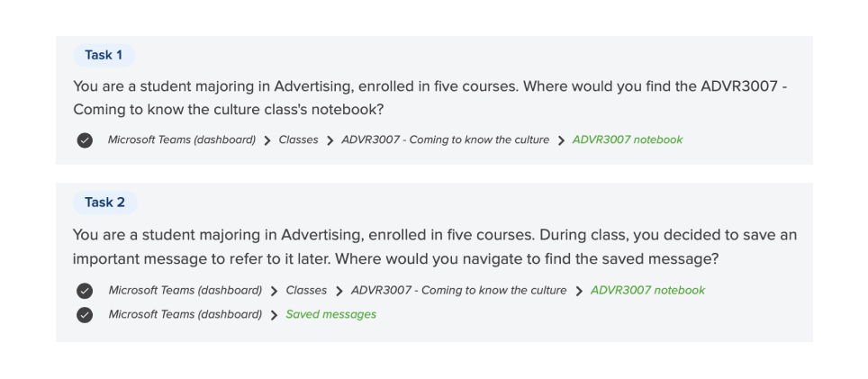Screen dimensions: 868x379
Task: Select the Task 1 badge
Action: [104, 55]
